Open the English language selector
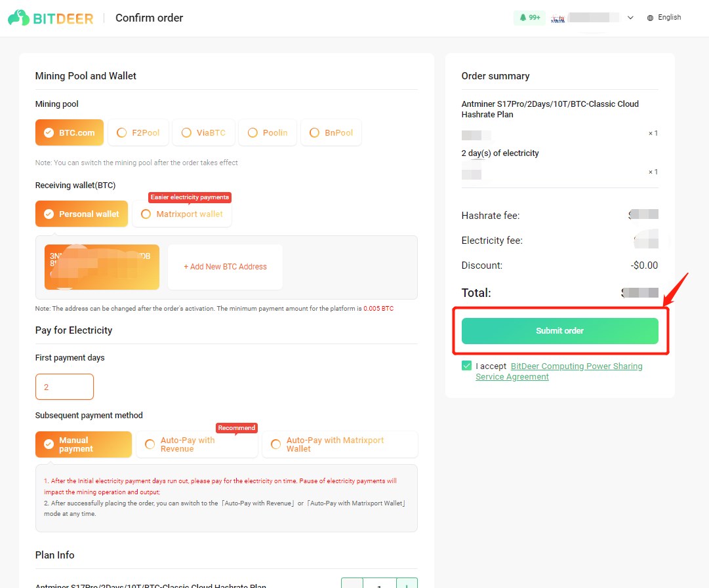The width and height of the screenshot is (709, 588). click(x=669, y=17)
